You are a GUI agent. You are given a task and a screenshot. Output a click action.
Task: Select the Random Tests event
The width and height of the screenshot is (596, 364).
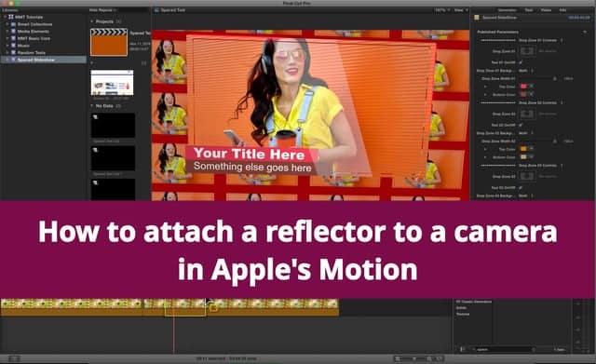tap(44, 53)
